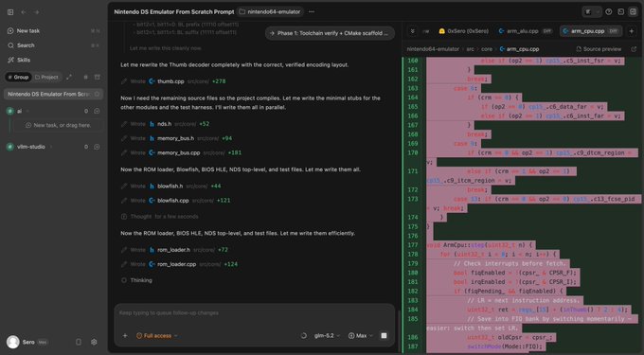The image size is (644, 355).
Task: Stop generation with the square button
Action: coord(384,336)
